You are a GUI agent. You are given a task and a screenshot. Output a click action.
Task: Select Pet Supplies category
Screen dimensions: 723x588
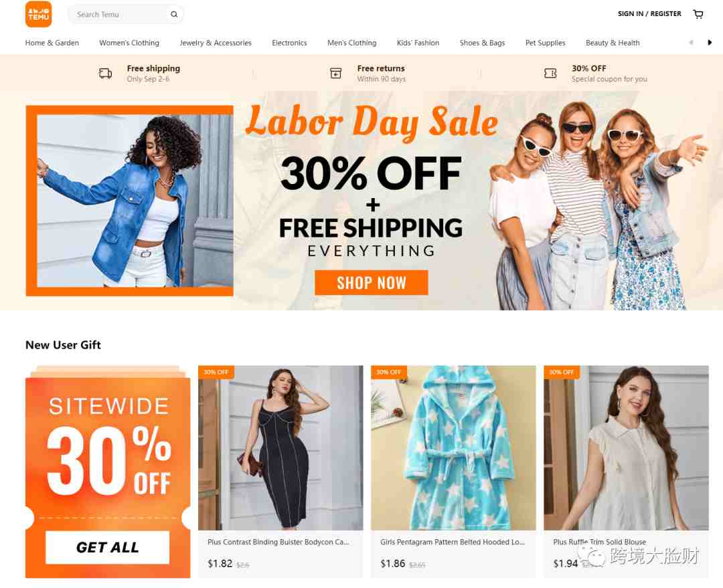coord(545,43)
